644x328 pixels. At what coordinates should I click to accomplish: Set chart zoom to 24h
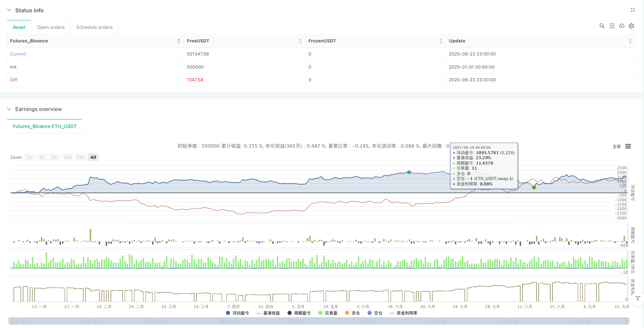click(80, 157)
